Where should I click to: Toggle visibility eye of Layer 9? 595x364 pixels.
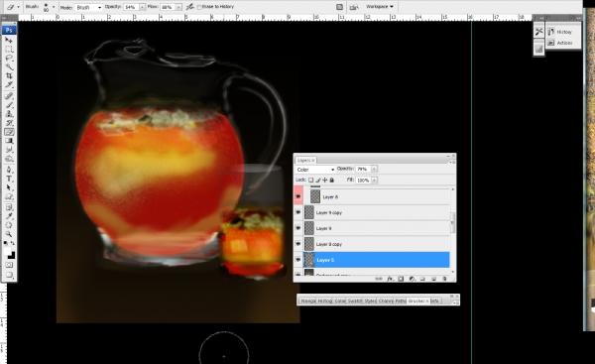(298, 228)
